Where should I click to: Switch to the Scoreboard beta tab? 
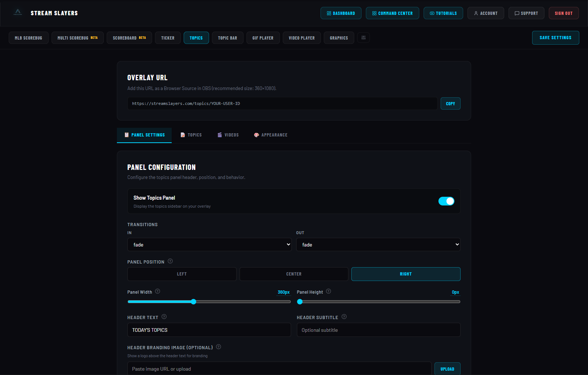click(129, 38)
